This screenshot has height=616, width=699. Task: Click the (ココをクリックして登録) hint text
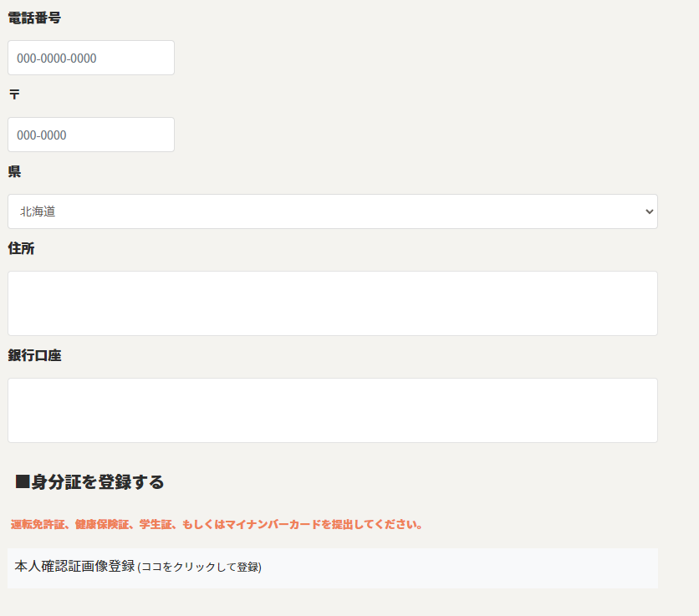(199, 568)
